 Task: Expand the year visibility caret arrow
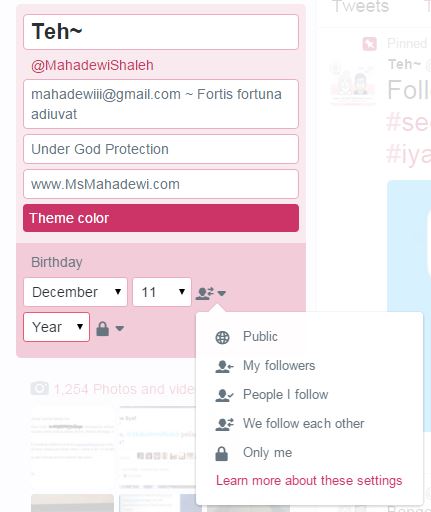point(120,328)
